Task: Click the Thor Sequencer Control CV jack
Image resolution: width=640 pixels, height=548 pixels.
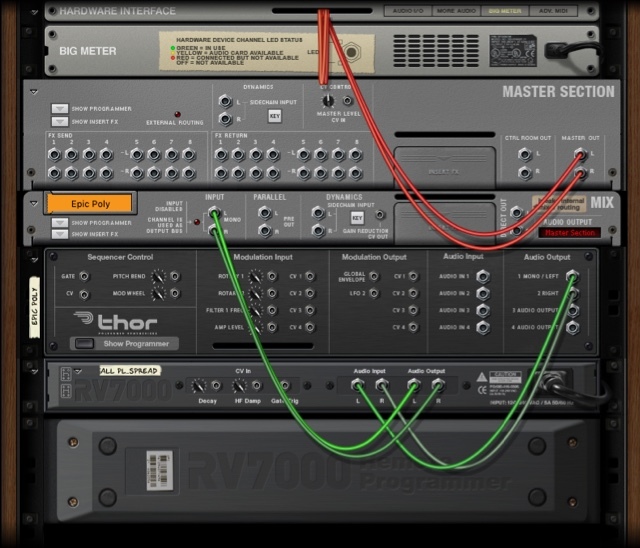Action: [x=84, y=294]
